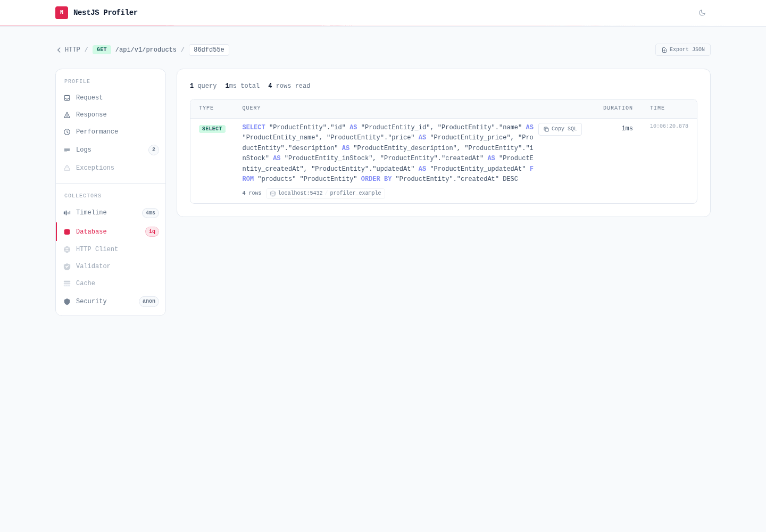Click the SELECT query text
This screenshot has height=532, width=766.
[388, 153]
